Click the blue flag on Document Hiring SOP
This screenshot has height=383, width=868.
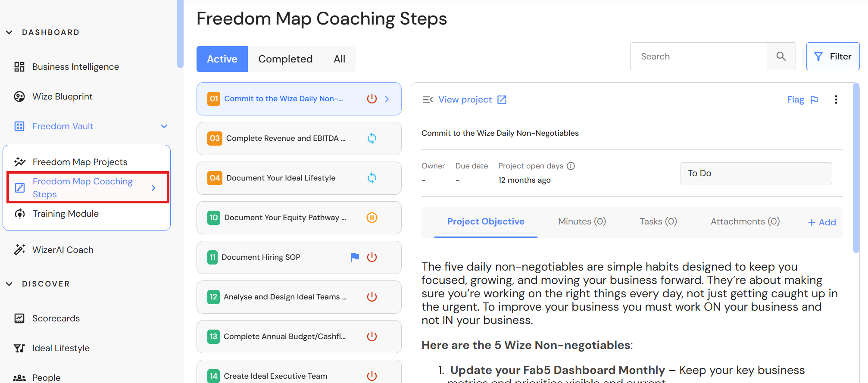(x=355, y=257)
